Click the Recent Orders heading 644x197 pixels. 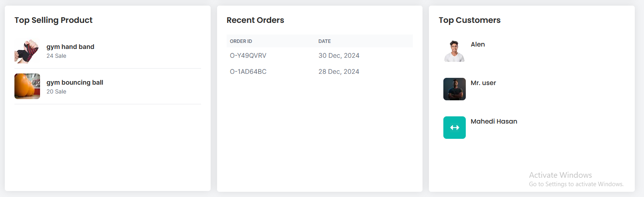click(255, 20)
